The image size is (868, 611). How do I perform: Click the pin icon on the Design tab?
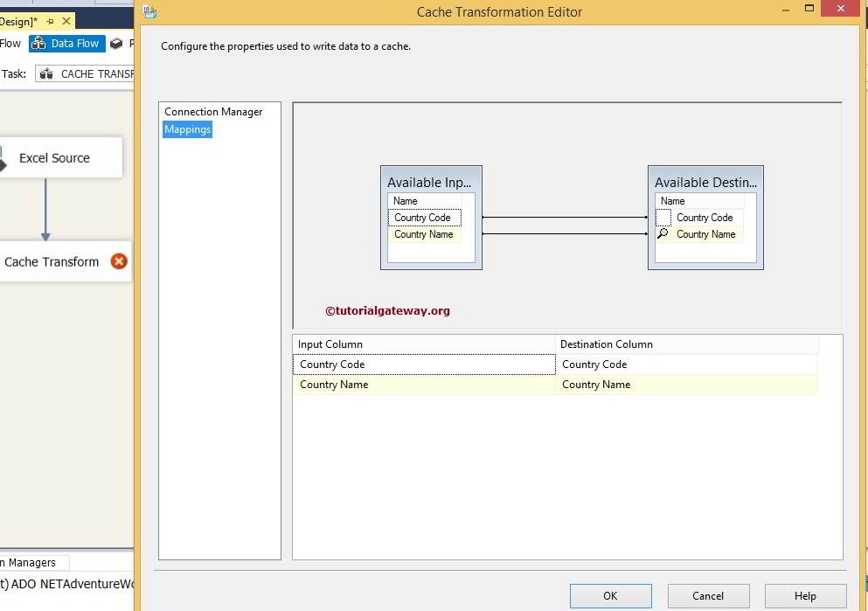pyautogui.click(x=49, y=21)
